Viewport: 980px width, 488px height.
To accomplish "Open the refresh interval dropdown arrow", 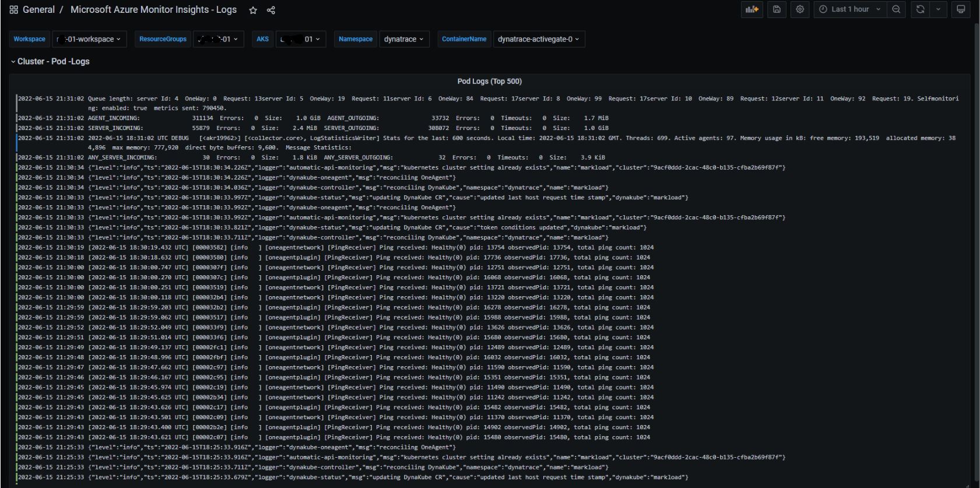I will (938, 9).
